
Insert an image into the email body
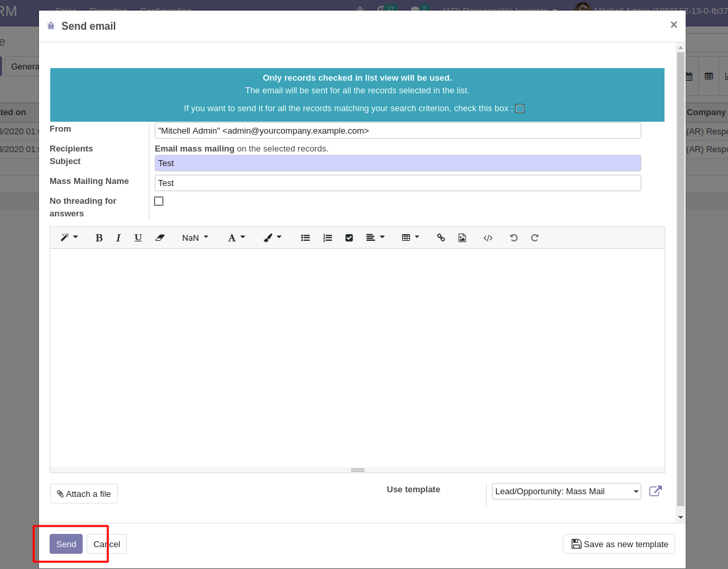point(462,238)
